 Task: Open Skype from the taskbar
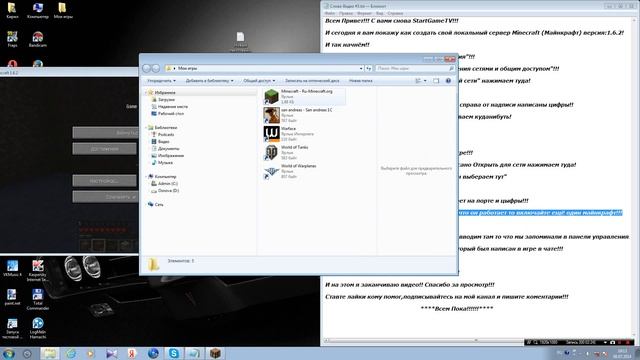tap(173, 353)
